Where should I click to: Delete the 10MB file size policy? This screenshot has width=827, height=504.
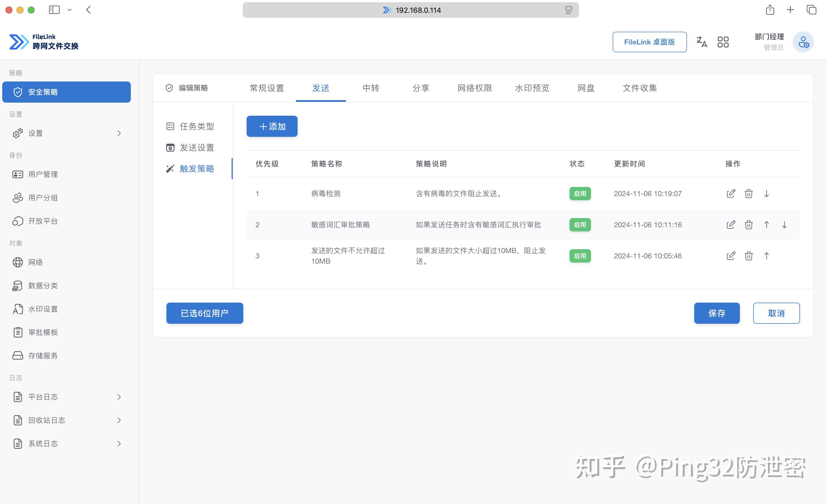pyautogui.click(x=749, y=256)
